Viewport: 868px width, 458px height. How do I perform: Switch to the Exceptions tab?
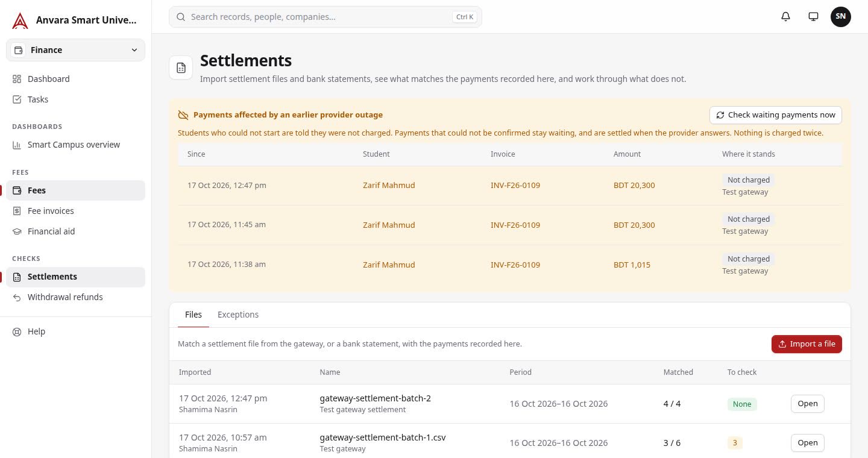coord(238,315)
